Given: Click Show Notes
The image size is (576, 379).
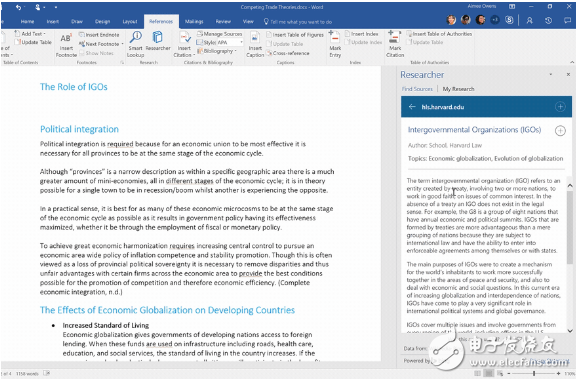Looking at the screenshot, I should [x=97, y=53].
